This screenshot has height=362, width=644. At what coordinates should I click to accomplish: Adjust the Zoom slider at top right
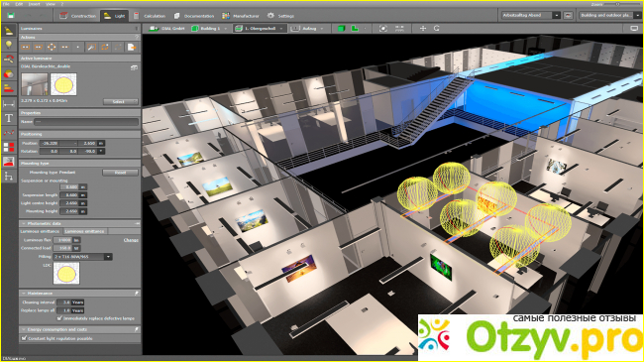617,4
